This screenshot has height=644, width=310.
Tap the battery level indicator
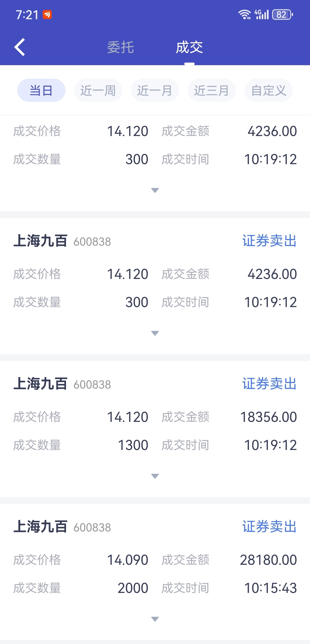(282, 14)
